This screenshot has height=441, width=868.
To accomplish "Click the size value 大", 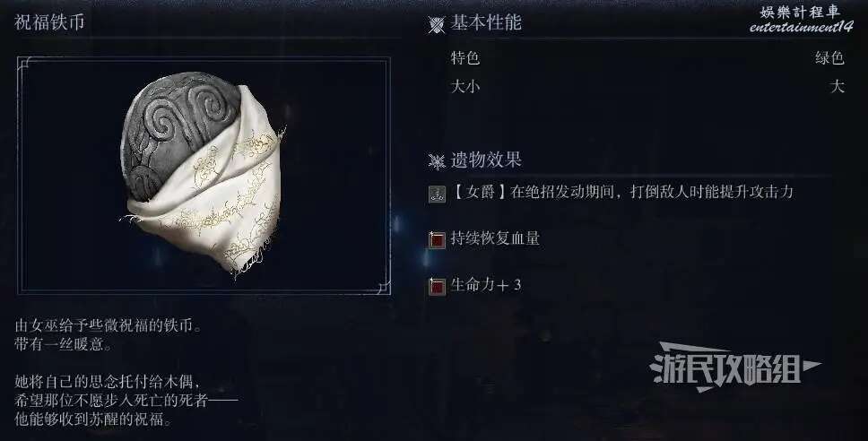I will pos(837,86).
